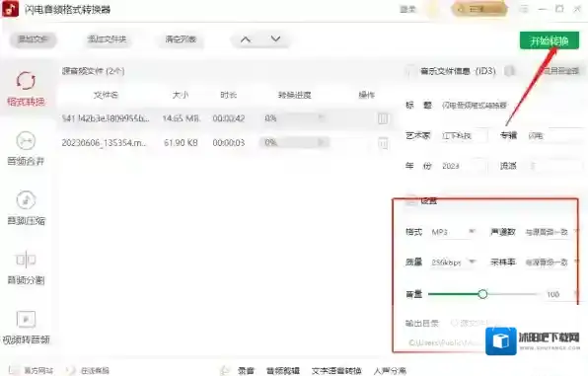Play first file from its progress bar arrow
Screen dimensions: 588x376
[321, 117]
